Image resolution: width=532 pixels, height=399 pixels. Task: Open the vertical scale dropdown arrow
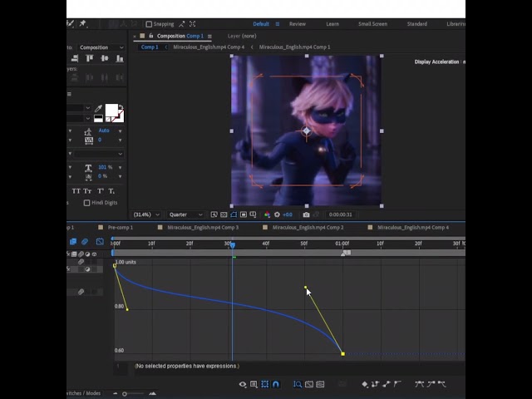point(120,168)
